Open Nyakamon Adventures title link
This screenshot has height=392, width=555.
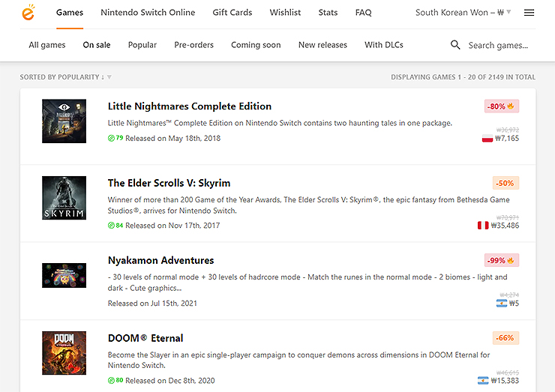(x=161, y=260)
